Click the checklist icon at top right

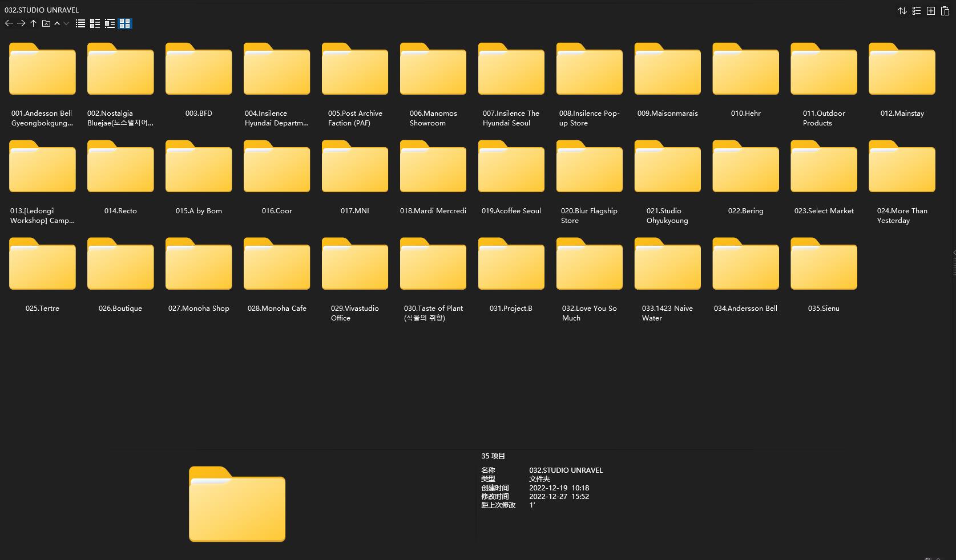(916, 11)
